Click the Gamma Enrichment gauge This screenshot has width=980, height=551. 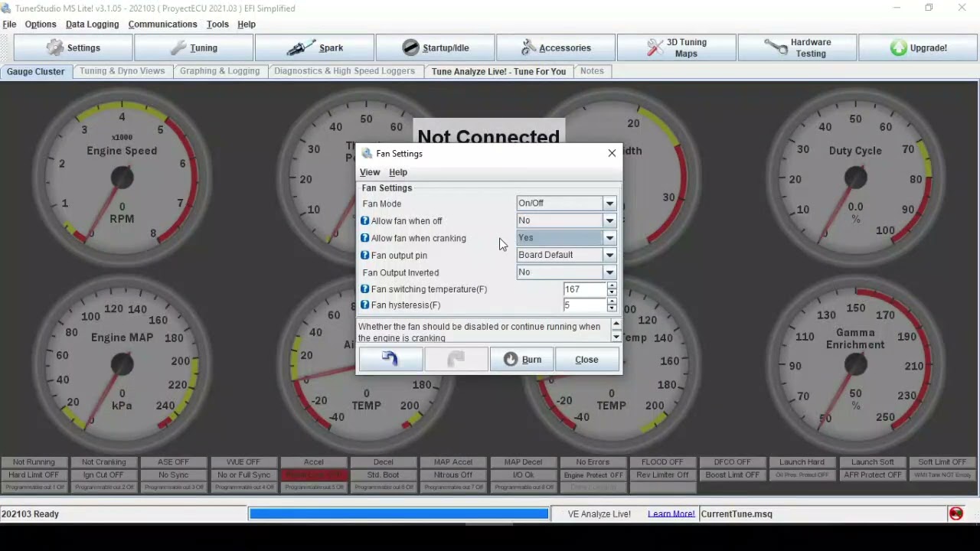click(855, 364)
